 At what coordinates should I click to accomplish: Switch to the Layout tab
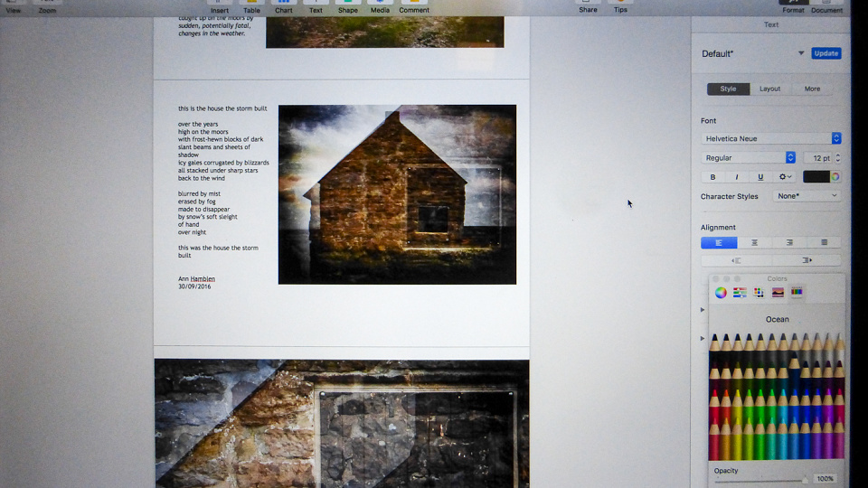tap(769, 89)
